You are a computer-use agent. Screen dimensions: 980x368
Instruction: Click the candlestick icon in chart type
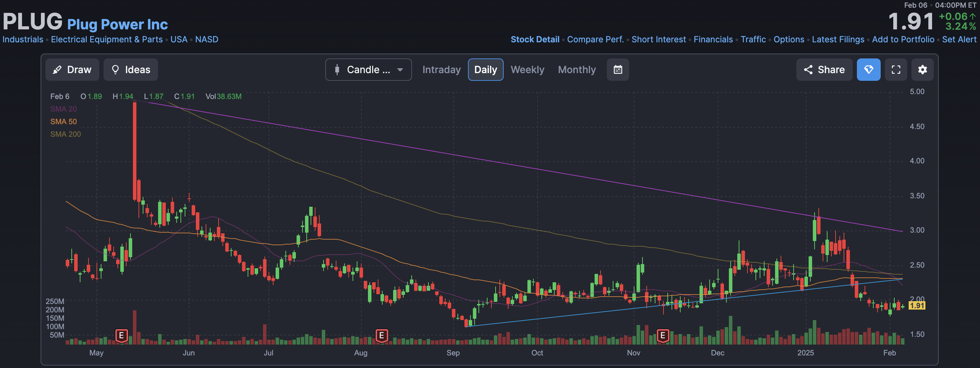tap(337, 70)
